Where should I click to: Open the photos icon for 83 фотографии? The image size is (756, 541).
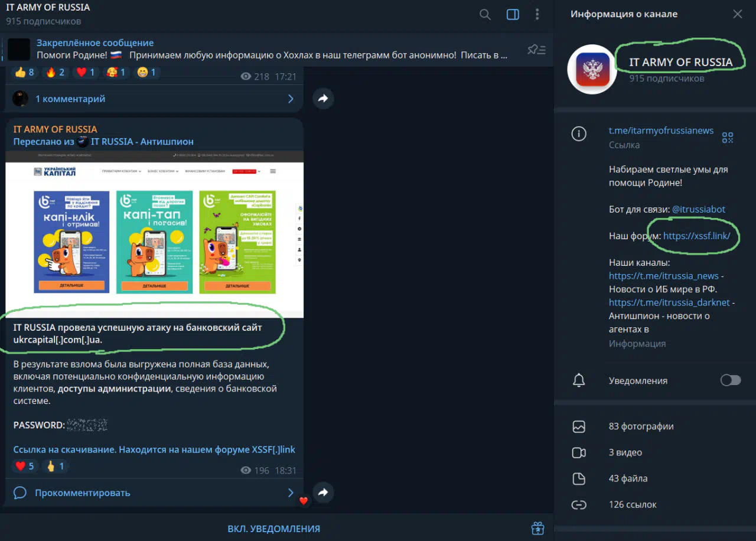click(x=579, y=426)
